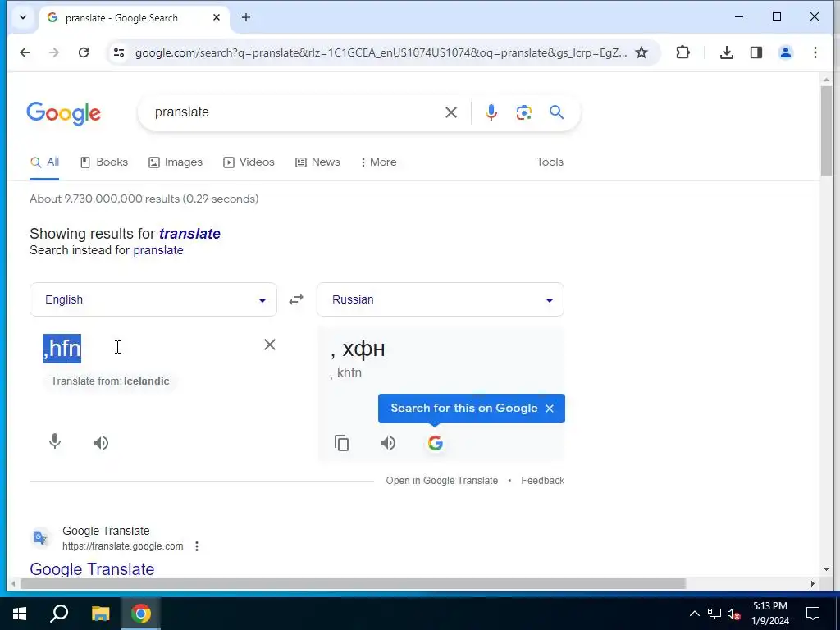This screenshot has width=840, height=630.
Task: Go back to previous page
Action: pos(25,52)
